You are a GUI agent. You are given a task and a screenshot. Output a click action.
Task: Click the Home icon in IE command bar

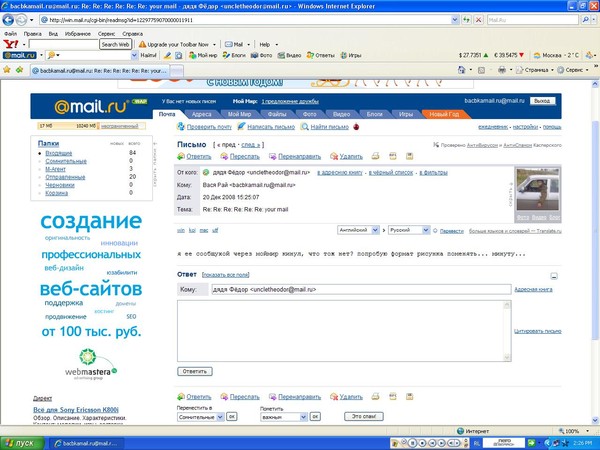(462, 70)
